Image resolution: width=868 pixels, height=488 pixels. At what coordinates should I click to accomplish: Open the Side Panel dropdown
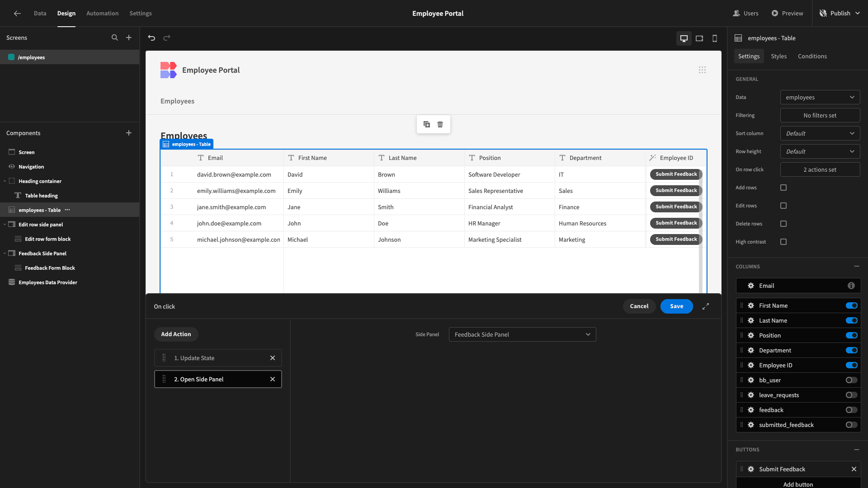click(522, 334)
